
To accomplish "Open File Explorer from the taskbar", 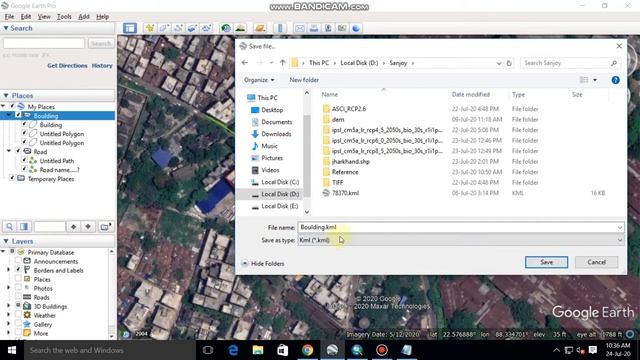I will (x=258, y=350).
